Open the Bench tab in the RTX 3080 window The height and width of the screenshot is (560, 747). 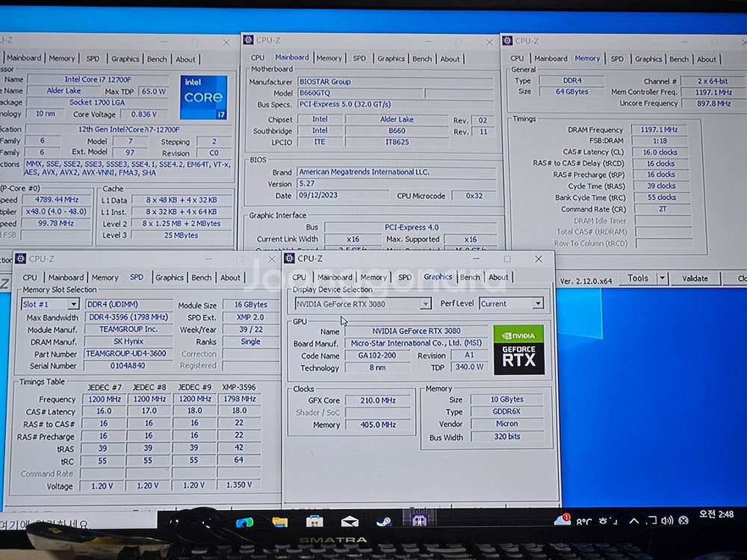pos(470,277)
